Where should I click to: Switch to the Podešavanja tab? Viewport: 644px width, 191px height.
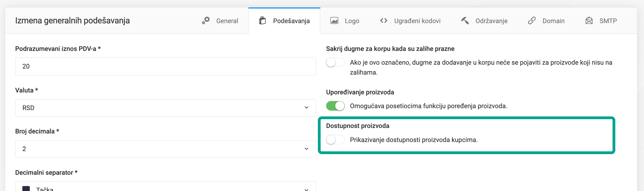click(284, 21)
